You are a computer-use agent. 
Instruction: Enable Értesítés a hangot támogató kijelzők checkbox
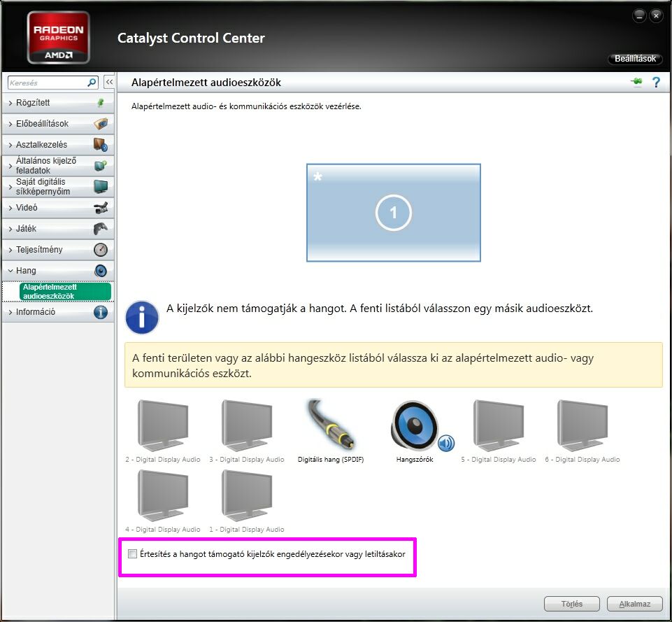pyautogui.click(x=132, y=554)
